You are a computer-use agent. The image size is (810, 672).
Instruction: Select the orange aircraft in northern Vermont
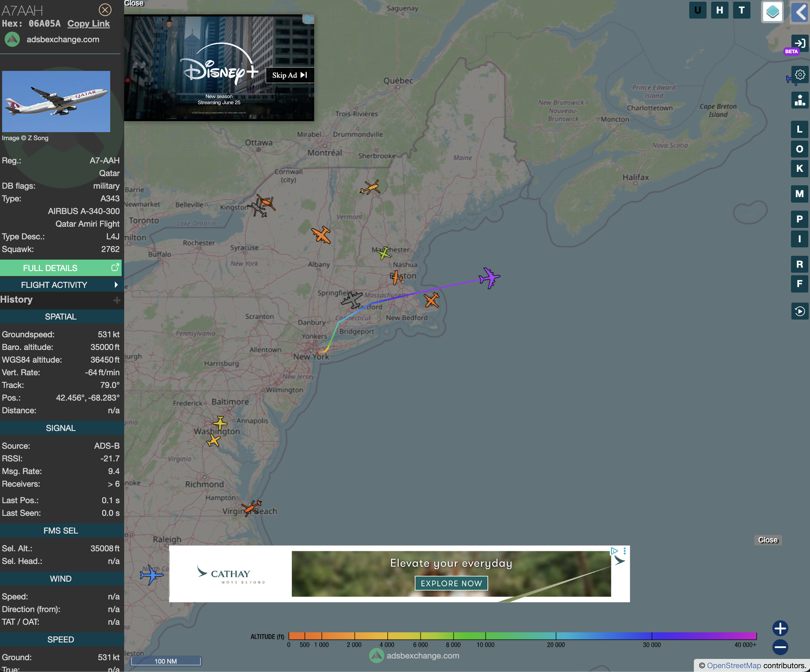pos(370,187)
